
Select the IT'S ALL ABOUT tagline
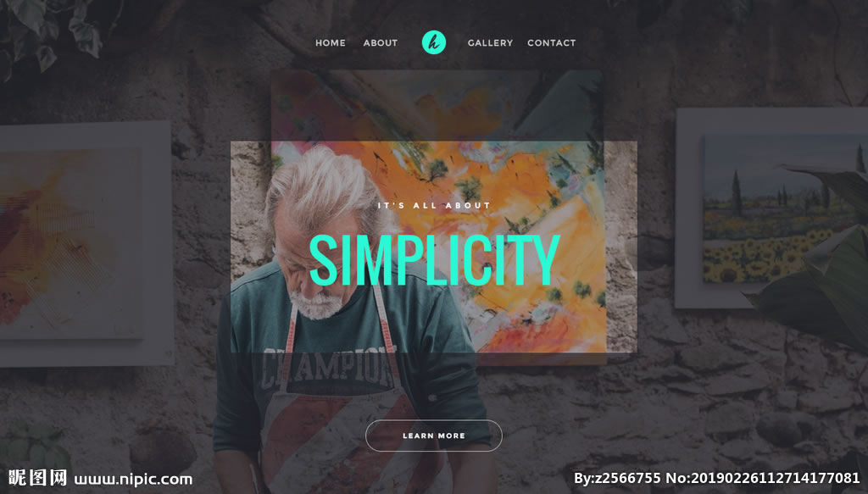pyautogui.click(x=434, y=205)
